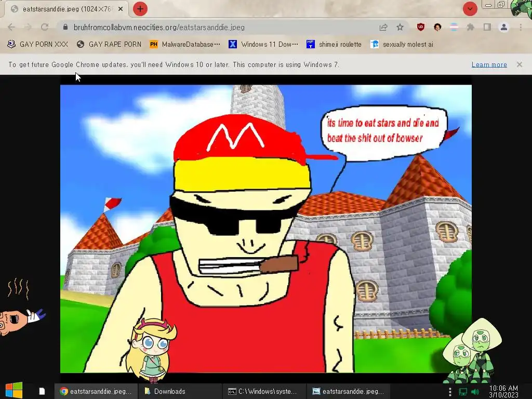Screen dimensions: 532x399
Task: View site information via the lock icon
Action: pyautogui.click(x=65, y=27)
